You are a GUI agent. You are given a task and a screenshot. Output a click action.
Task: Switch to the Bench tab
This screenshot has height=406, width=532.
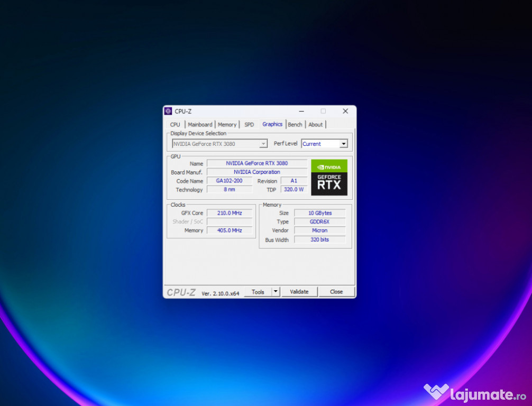[295, 125]
